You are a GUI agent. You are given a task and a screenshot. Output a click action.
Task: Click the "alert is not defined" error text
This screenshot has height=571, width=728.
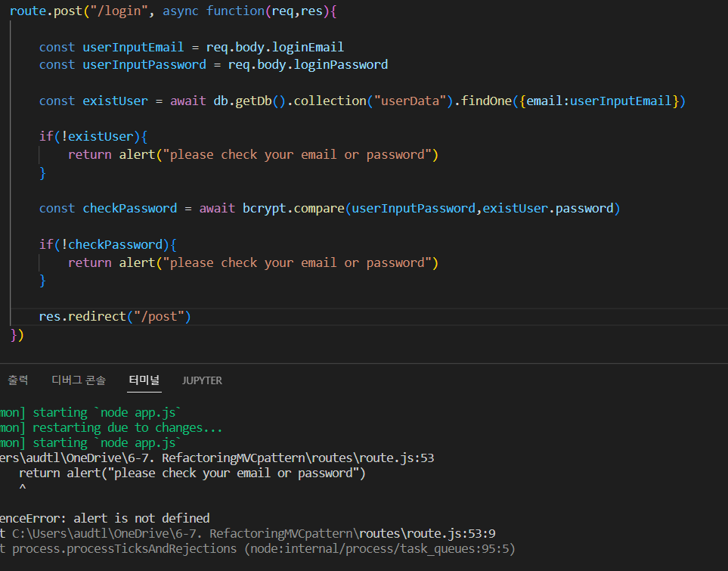pos(141,519)
